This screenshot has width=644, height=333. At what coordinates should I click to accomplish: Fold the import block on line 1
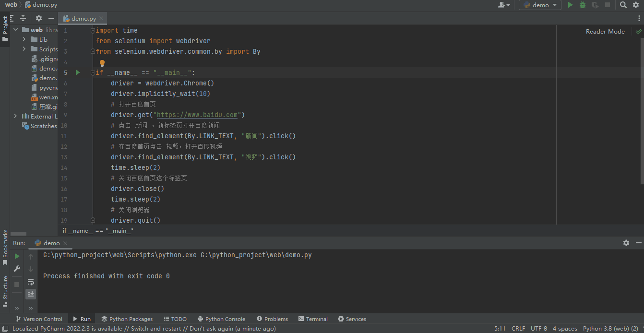coord(93,30)
